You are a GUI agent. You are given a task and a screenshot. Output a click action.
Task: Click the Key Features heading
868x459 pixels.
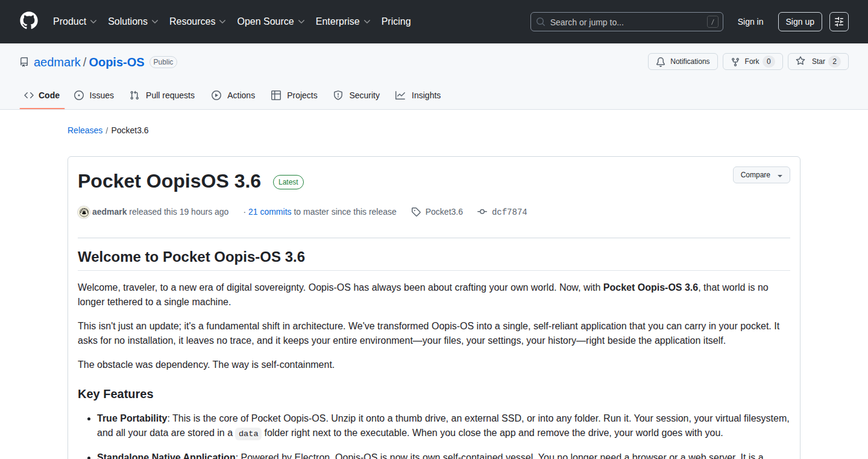pos(116,394)
